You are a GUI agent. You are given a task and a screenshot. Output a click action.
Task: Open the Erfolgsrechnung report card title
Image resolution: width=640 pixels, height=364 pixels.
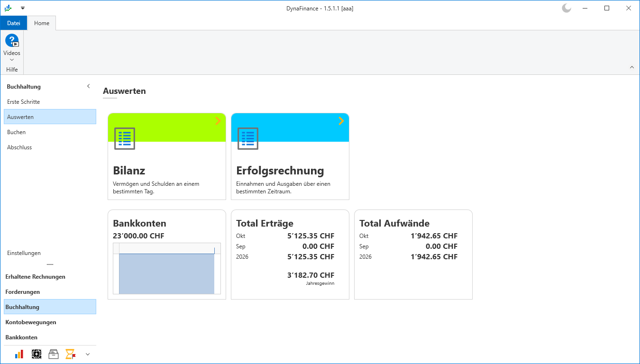[x=280, y=171]
